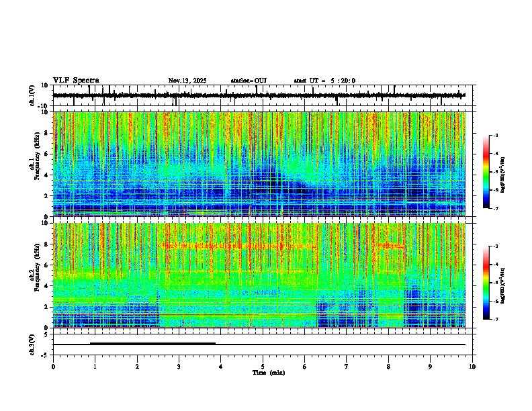Click the ch.1 color scale bar

coord(486,172)
